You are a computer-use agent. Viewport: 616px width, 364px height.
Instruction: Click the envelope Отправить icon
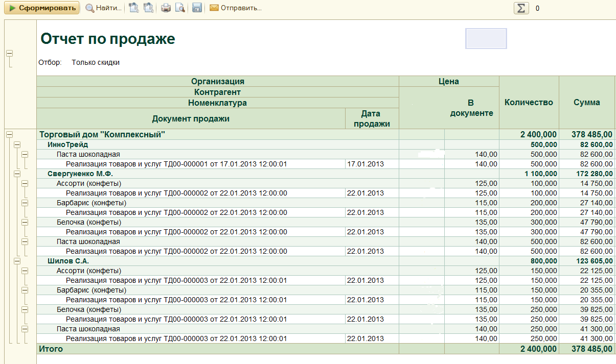click(x=214, y=8)
